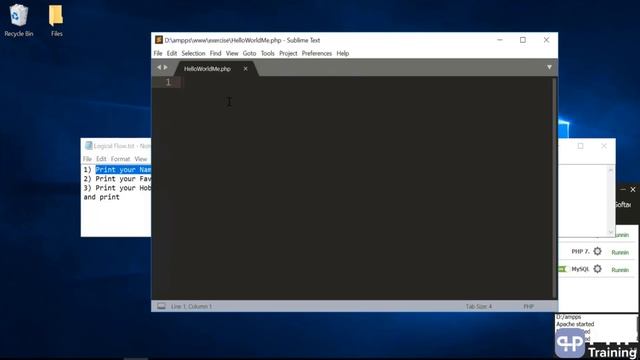This screenshot has height=360, width=640.
Task: Open MySQL settings gear in AMPPS
Action: (597, 269)
